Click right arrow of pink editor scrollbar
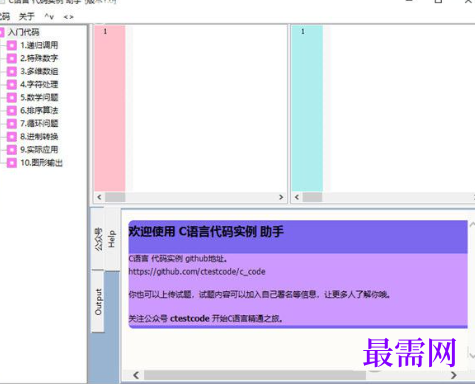This screenshot has height=384, width=475. (281, 197)
